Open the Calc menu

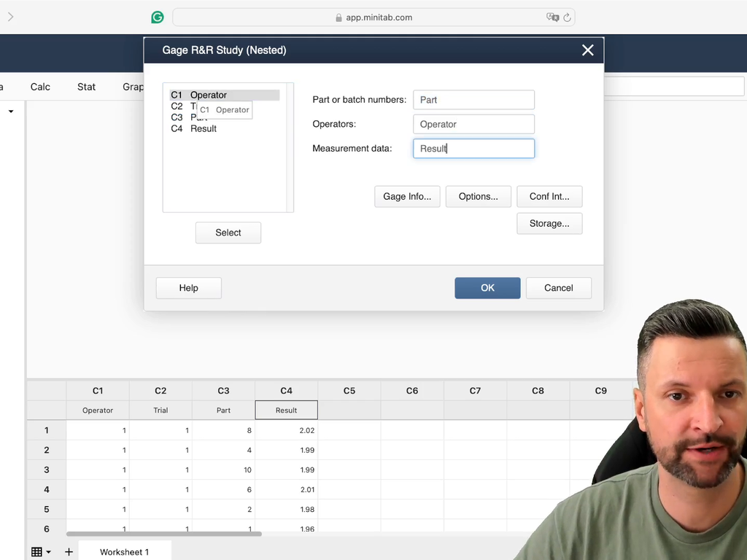(x=40, y=87)
